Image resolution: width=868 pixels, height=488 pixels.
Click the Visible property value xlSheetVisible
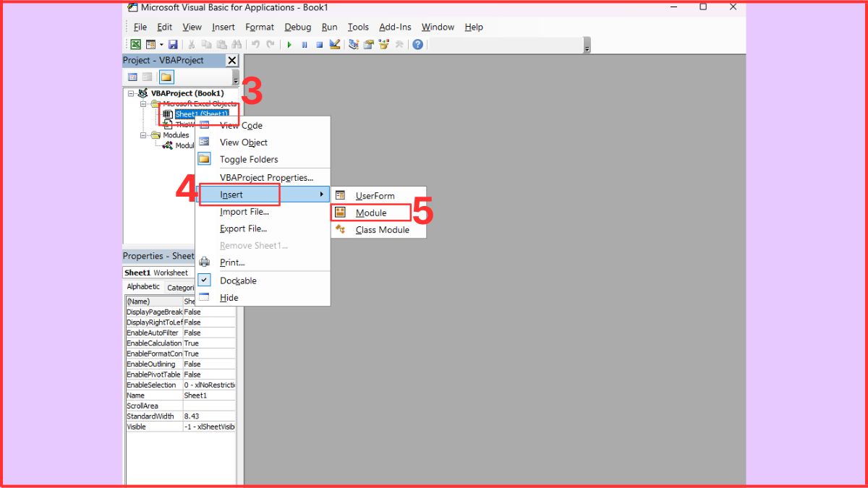pyautogui.click(x=210, y=426)
